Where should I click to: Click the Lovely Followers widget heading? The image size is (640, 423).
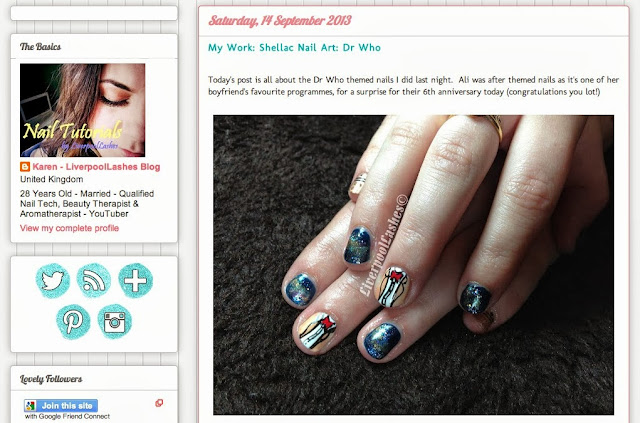tap(51, 379)
